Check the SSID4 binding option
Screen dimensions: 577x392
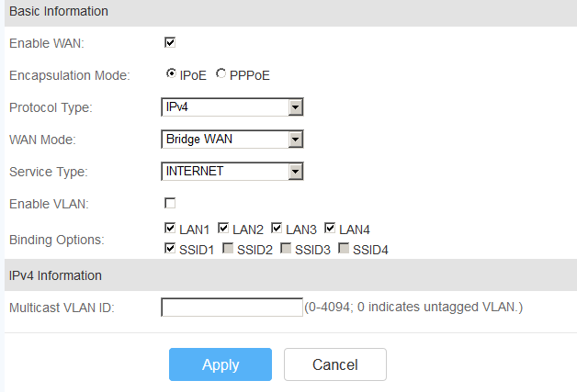pos(344,248)
